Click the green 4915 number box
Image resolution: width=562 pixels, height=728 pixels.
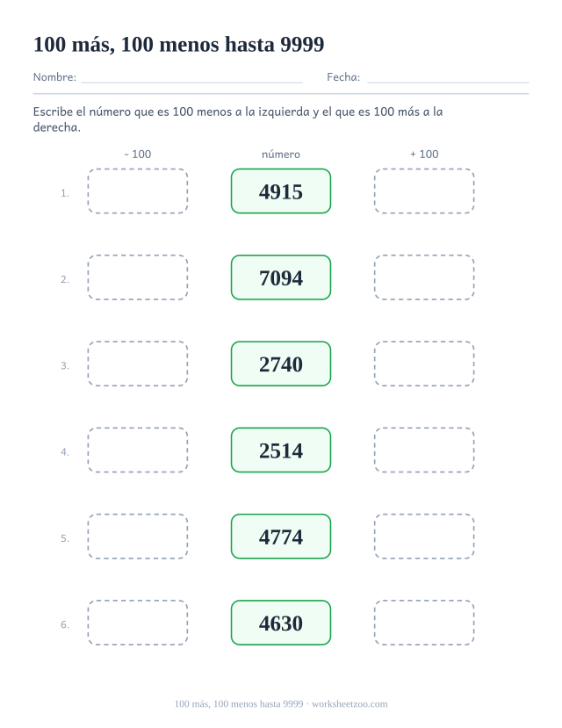pos(281,191)
